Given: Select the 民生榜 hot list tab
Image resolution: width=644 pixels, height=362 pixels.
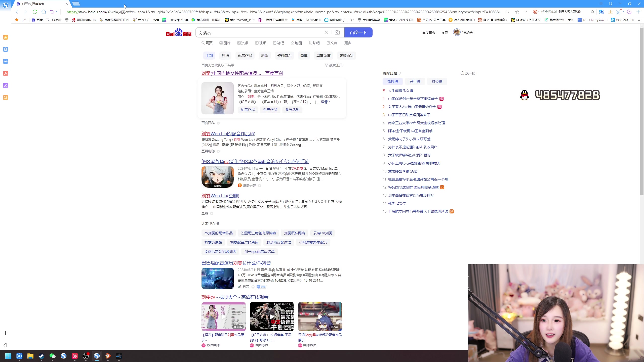Looking at the screenshot, I should click(415, 81).
